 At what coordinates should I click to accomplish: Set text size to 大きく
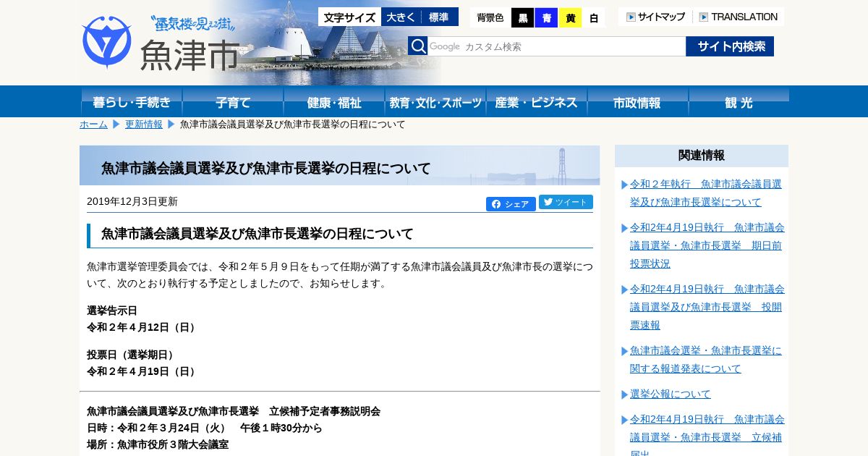[401, 17]
